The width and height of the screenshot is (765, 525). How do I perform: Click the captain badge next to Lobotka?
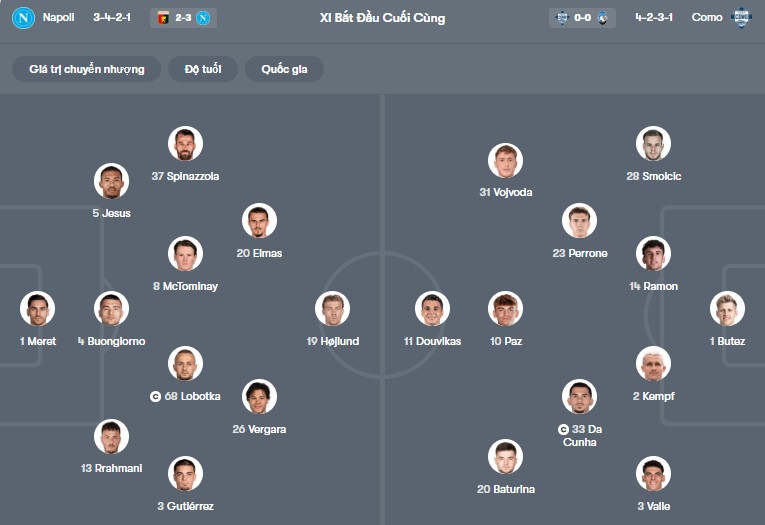point(155,396)
